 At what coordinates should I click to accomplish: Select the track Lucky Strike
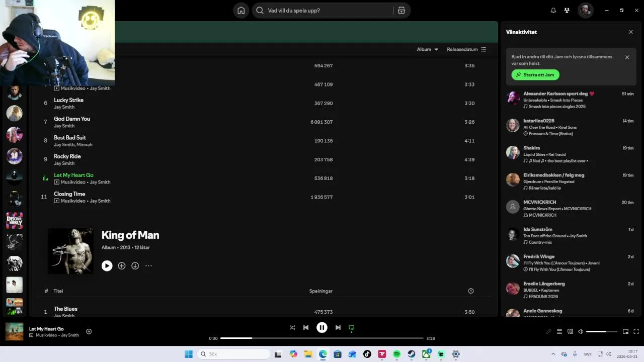pos(68,100)
